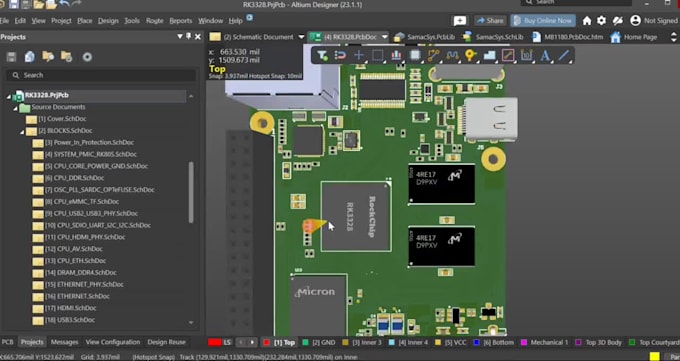Select the Place Polygon Pour tool
The width and height of the screenshot is (680, 361).
pyautogui.click(x=489, y=56)
